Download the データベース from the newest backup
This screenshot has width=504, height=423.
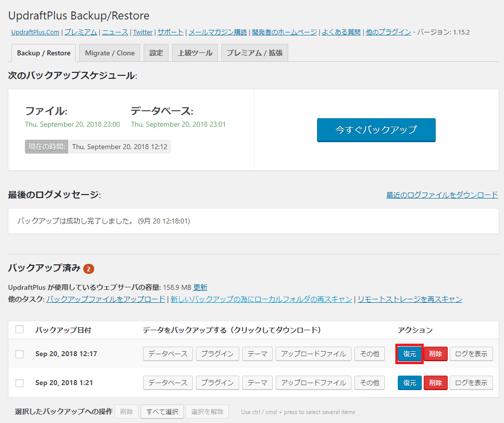[x=168, y=353]
